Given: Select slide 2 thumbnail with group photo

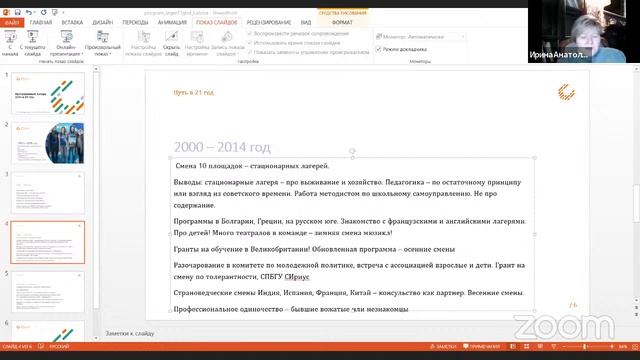Looking at the screenshot, I should (x=48, y=143).
